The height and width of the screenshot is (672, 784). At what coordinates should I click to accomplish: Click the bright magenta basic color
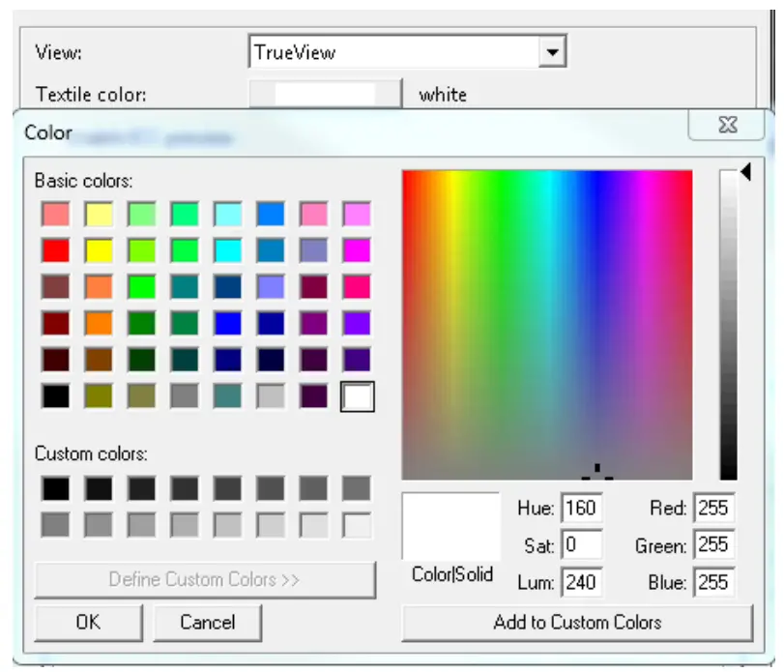(x=357, y=249)
